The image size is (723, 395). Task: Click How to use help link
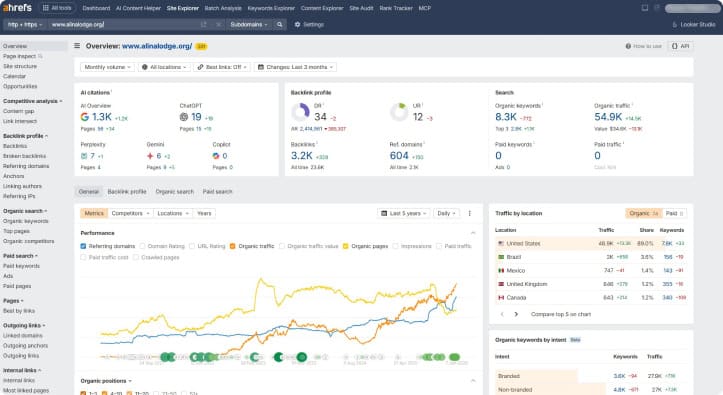[x=643, y=46]
